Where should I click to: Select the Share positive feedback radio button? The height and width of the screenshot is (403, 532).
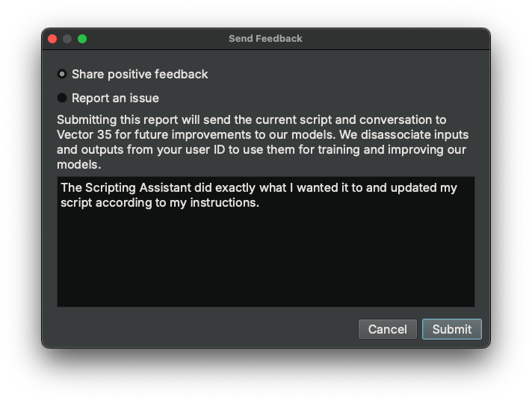point(62,75)
